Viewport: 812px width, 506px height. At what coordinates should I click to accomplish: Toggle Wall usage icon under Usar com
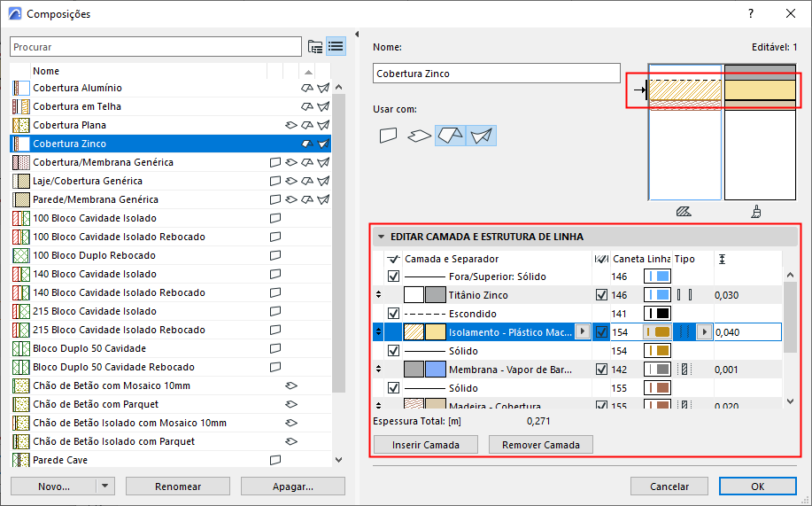[389, 136]
